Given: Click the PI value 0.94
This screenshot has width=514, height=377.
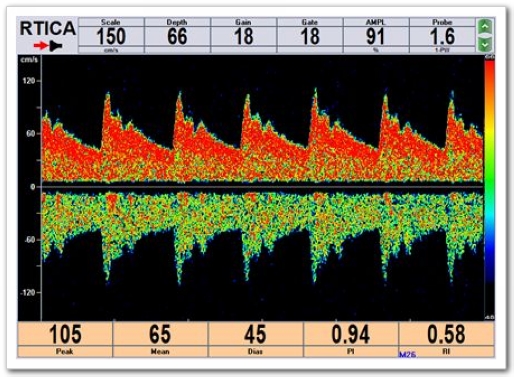Looking at the screenshot, I should [351, 334].
